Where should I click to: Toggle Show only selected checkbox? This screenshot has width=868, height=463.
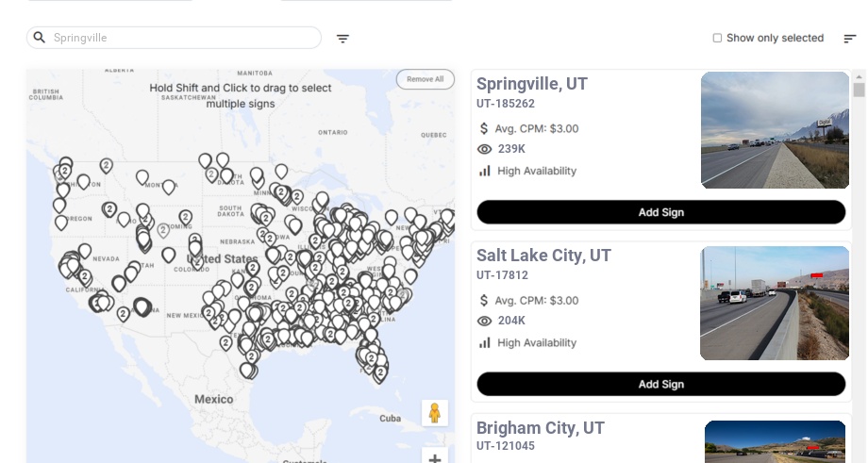pos(717,39)
